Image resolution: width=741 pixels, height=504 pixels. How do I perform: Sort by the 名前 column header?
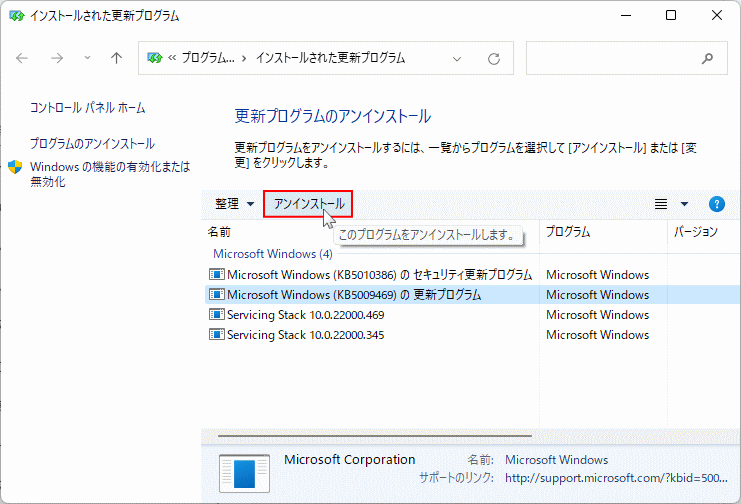click(219, 232)
